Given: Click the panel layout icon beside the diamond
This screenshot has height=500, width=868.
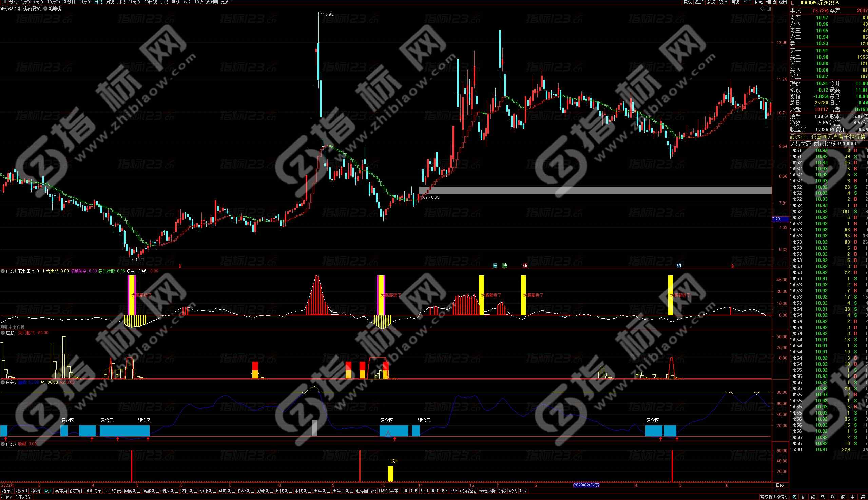Looking at the screenshot, I should [768, 9].
